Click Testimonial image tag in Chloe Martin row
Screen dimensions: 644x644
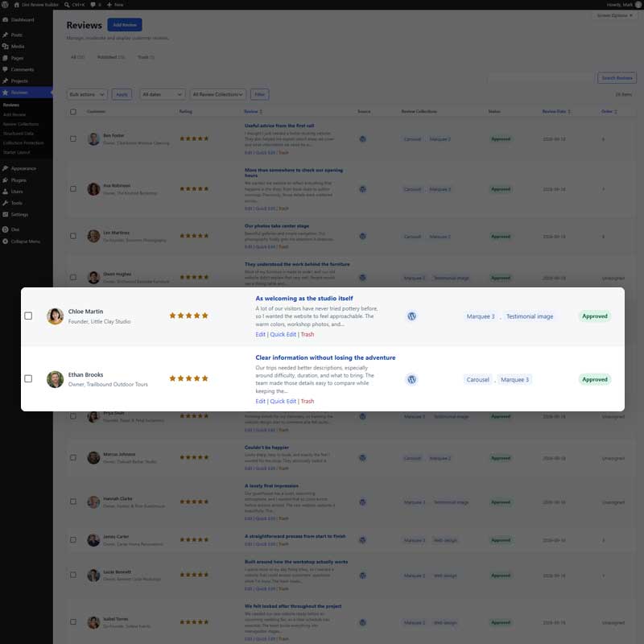530,316
